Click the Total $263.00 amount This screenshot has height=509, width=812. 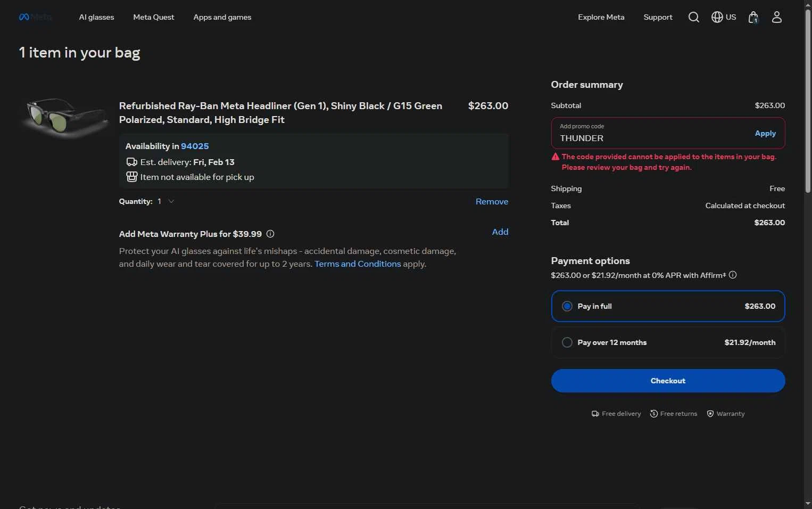769,223
